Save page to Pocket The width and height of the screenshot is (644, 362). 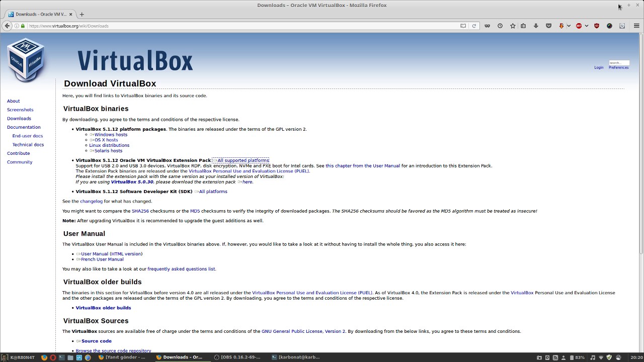[x=548, y=26]
